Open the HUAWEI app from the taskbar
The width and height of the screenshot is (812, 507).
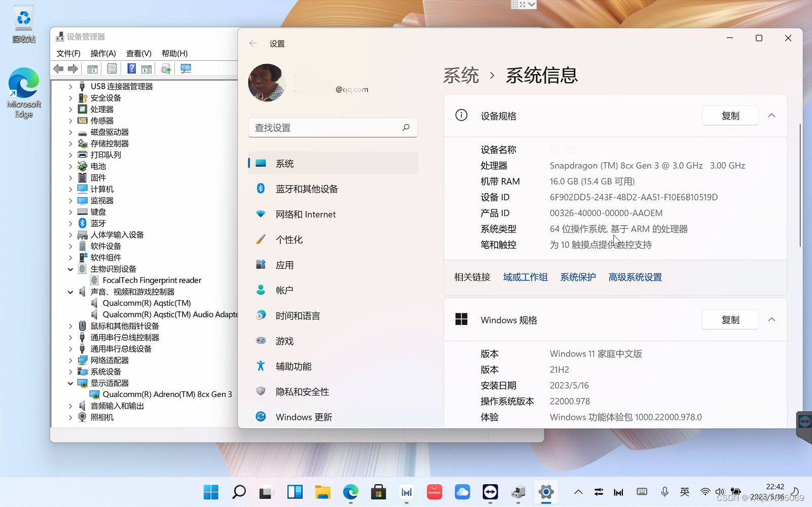[x=434, y=492]
